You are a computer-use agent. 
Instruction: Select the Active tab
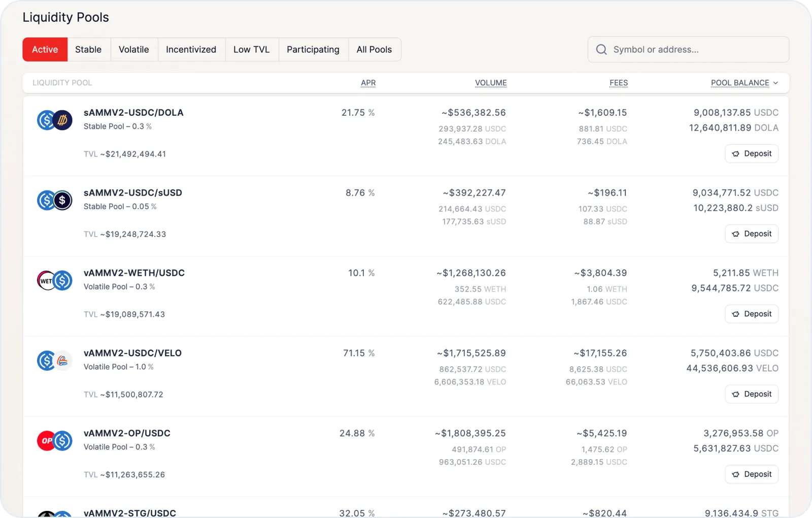coord(45,49)
